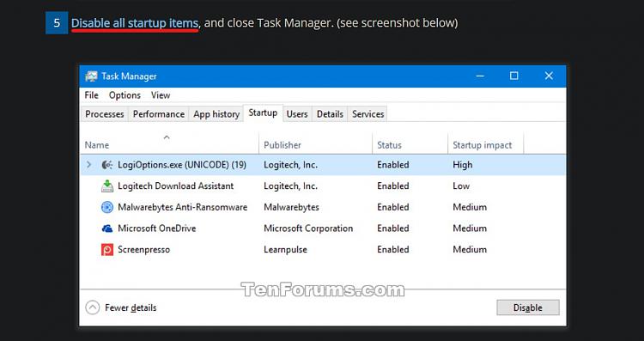Viewport: 644px width, 341px height.
Task: Click the Malwarebytes Anti-Ransomware icon
Action: [x=106, y=207]
